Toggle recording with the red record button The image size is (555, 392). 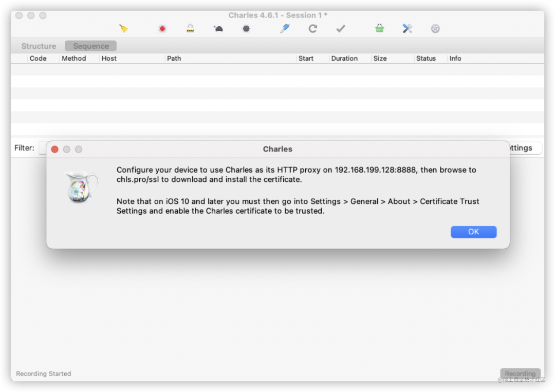pyautogui.click(x=162, y=29)
